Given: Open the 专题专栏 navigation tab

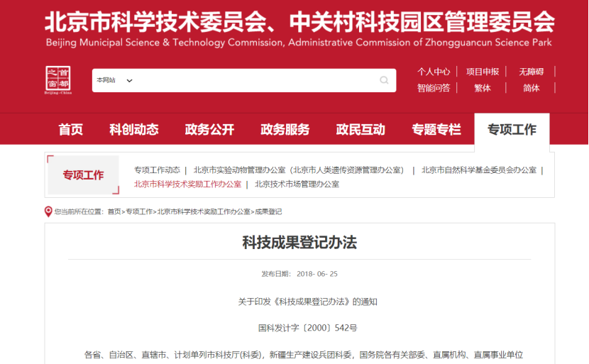Looking at the screenshot, I should tap(436, 129).
